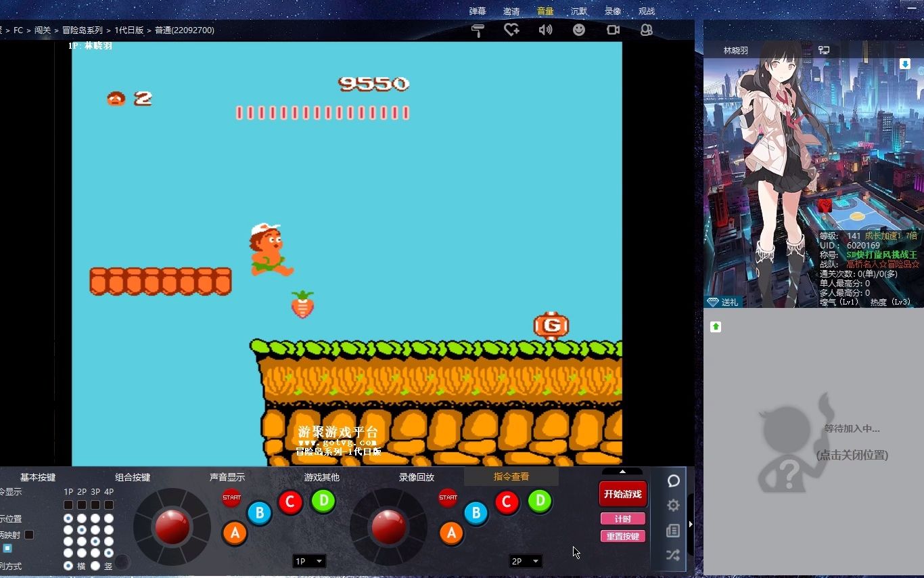The width and height of the screenshot is (924, 578).
Task: Open the chat bubble icon in the side strip
Action: (673, 481)
